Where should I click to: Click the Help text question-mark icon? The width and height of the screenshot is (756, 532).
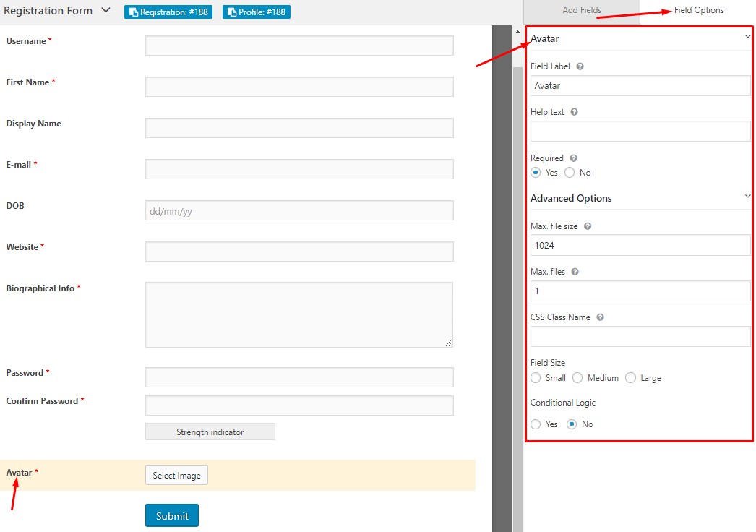(x=575, y=112)
